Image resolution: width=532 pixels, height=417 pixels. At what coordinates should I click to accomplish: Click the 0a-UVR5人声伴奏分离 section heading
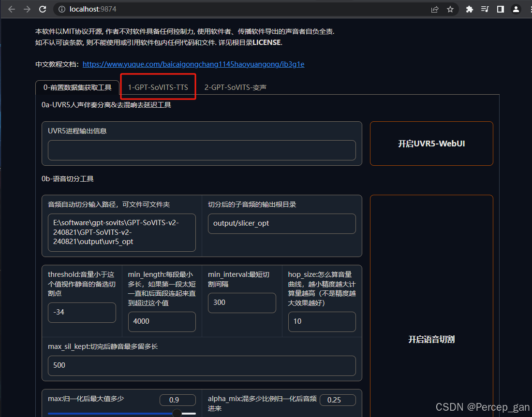[106, 105]
